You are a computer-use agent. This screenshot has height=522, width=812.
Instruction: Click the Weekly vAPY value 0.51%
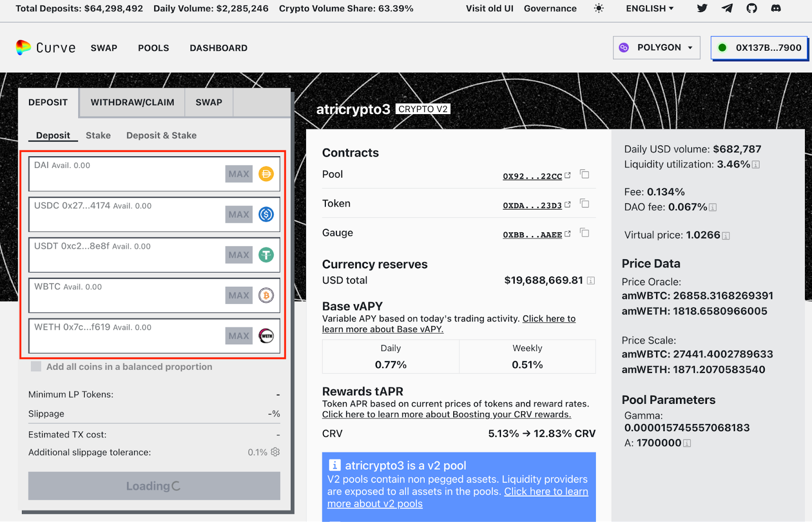coord(527,365)
